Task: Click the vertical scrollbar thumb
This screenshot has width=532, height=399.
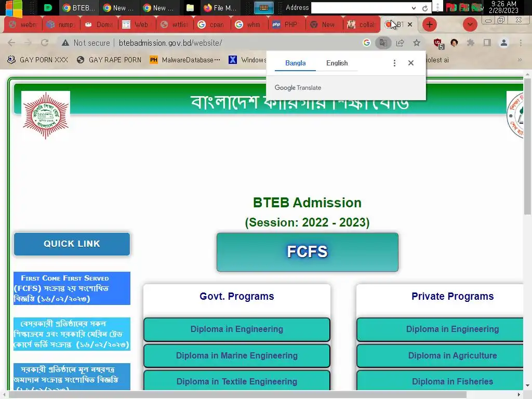Action: pyautogui.click(x=527, y=146)
